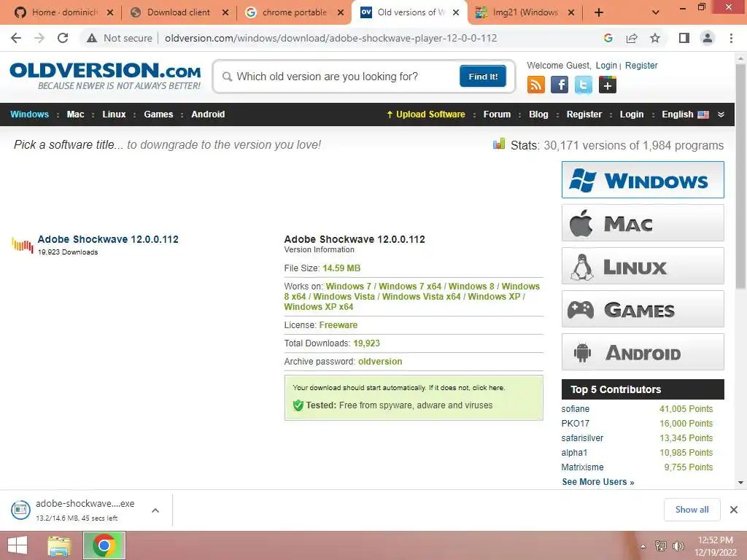Click the volume speaker tray icon
747x560 pixels.
pyautogui.click(x=678, y=545)
